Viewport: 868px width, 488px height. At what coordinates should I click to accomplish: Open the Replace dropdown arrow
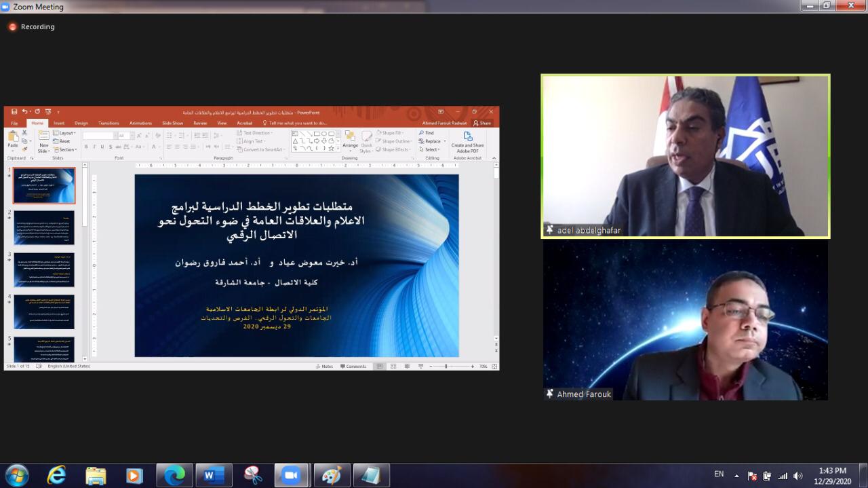coord(444,141)
